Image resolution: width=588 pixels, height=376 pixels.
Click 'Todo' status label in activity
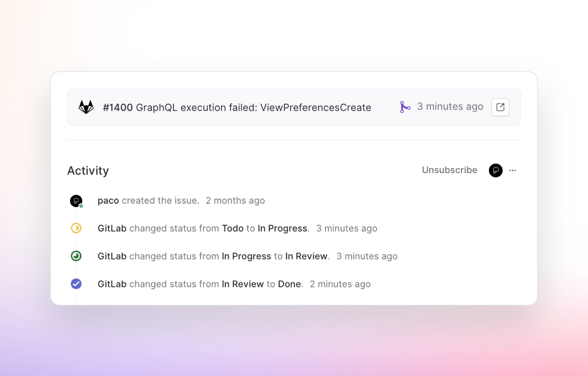tap(233, 228)
